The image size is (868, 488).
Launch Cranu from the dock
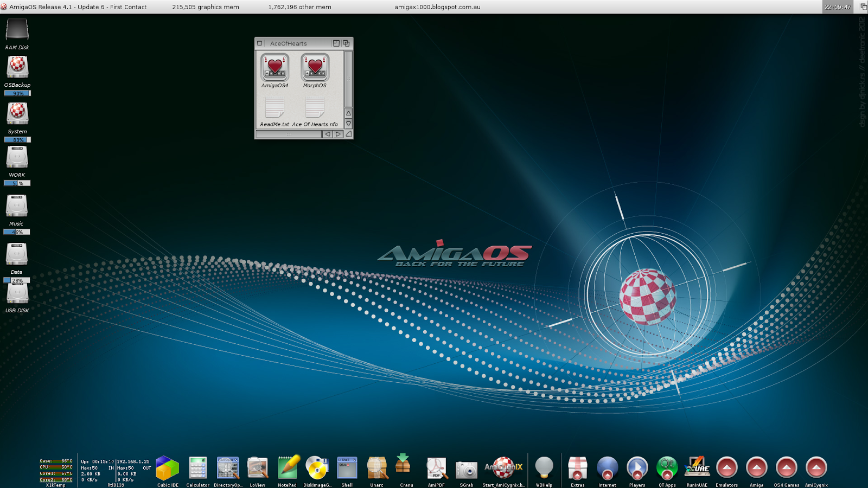(403, 464)
